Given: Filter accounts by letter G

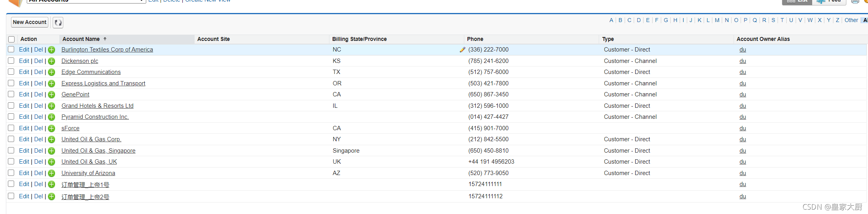Looking at the screenshot, I should tap(666, 20).
